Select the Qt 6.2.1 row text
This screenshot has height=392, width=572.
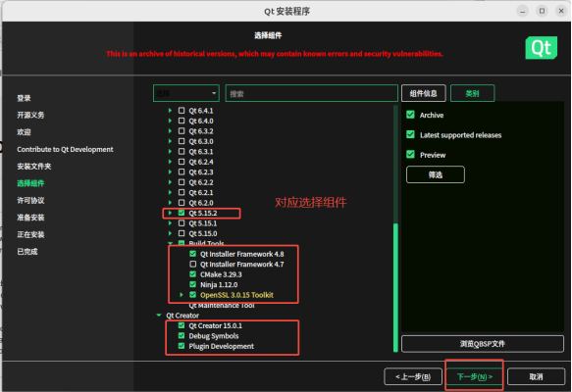201,192
